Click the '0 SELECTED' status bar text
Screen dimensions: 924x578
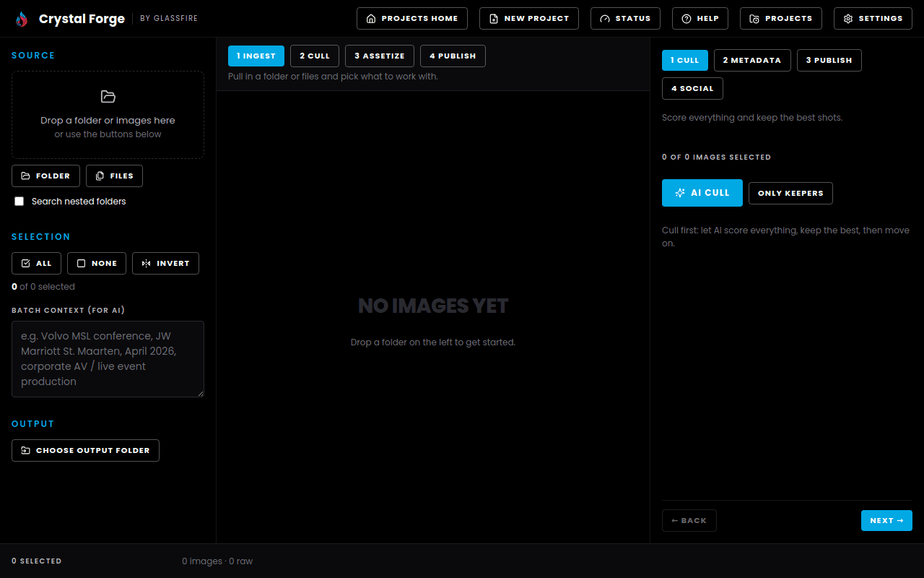tap(37, 561)
